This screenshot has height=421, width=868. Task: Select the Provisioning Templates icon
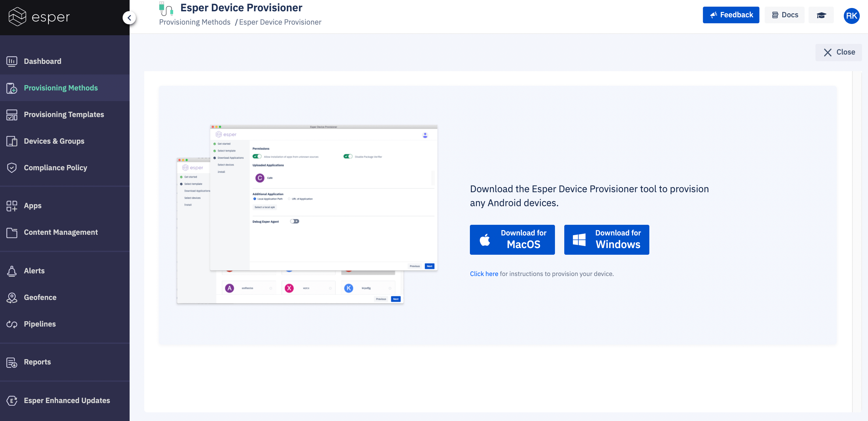pyautogui.click(x=12, y=115)
